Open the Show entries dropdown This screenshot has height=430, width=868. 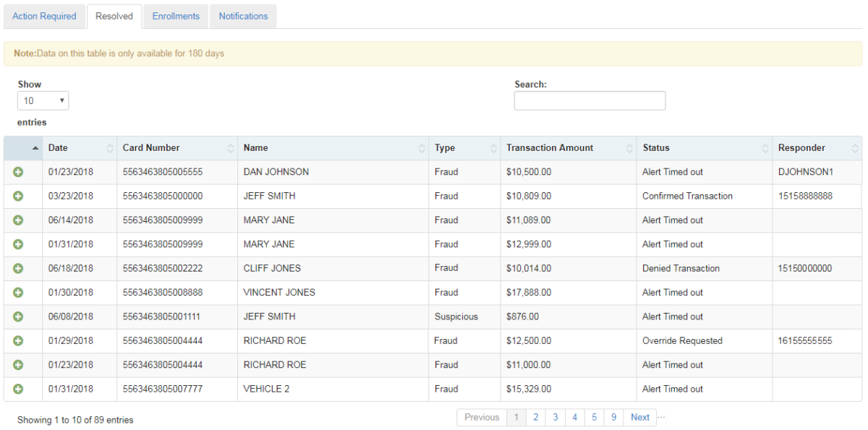(43, 101)
